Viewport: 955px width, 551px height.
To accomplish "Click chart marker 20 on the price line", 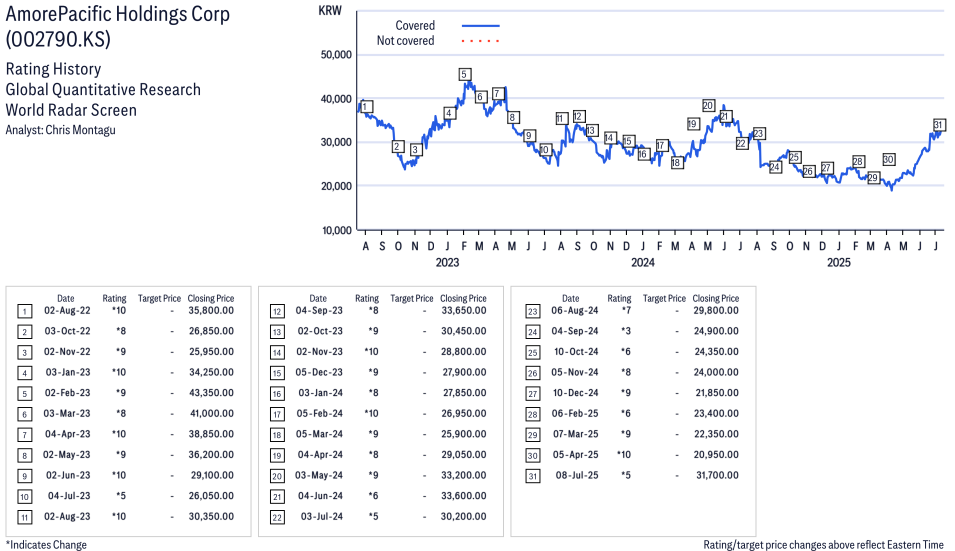I will [708, 105].
